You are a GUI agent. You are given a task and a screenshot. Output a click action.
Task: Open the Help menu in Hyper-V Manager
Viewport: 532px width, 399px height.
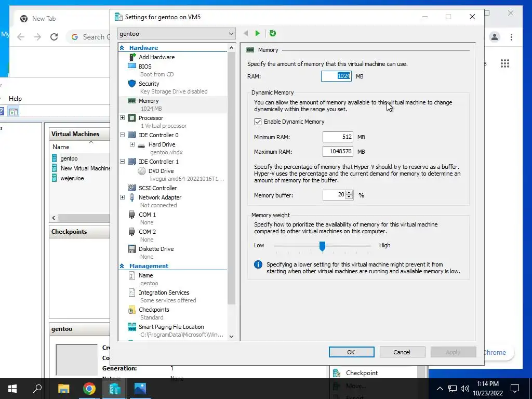tap(15, 99)
